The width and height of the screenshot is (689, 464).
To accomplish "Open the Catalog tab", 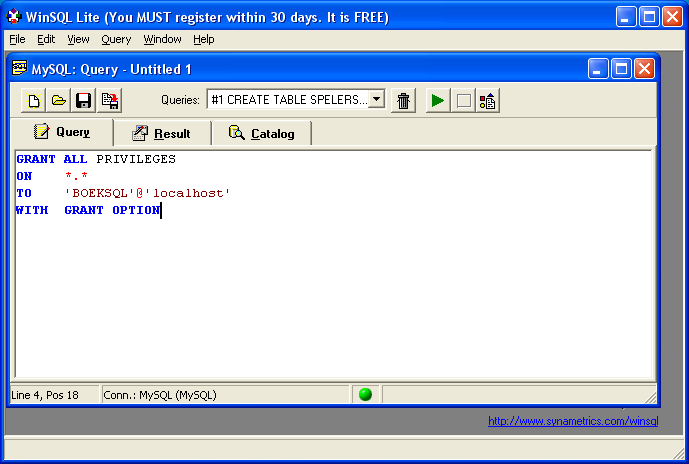I will click(x=261, y=133).
